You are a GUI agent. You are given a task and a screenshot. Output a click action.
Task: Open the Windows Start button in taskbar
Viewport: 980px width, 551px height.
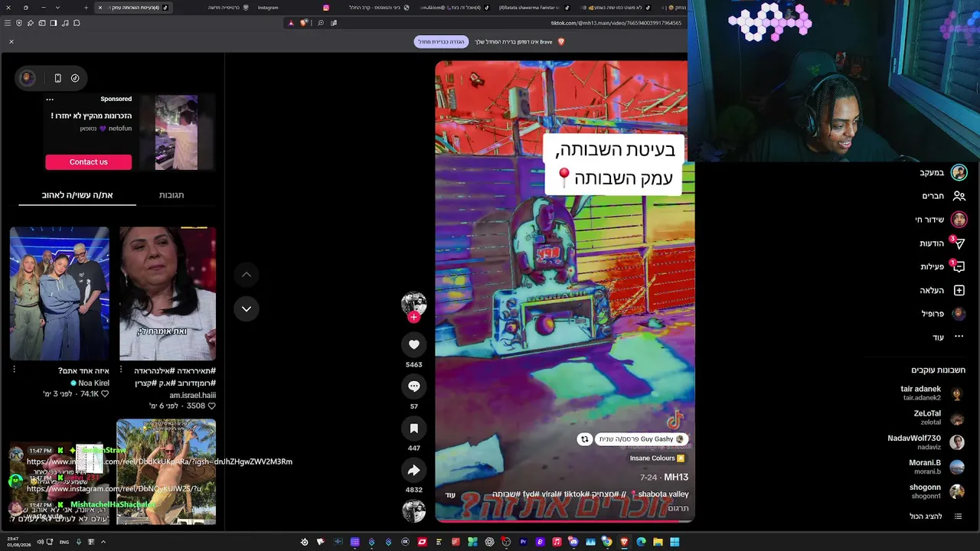pos(675,542)
